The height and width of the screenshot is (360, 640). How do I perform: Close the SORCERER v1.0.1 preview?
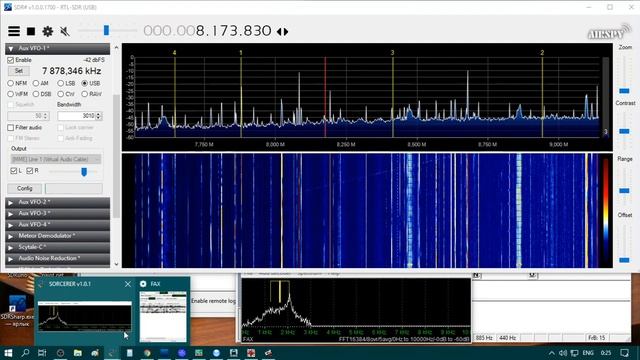tap(128, 284)
